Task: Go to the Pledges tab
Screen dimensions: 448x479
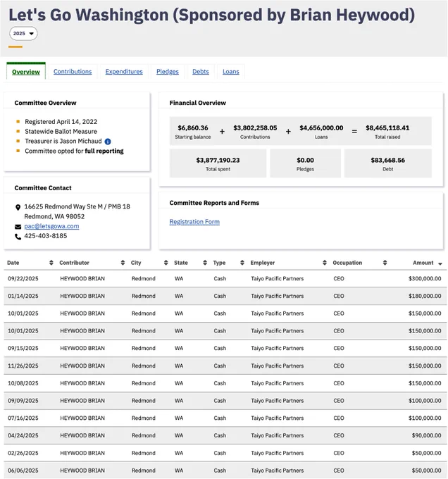Action: [168, 71]
